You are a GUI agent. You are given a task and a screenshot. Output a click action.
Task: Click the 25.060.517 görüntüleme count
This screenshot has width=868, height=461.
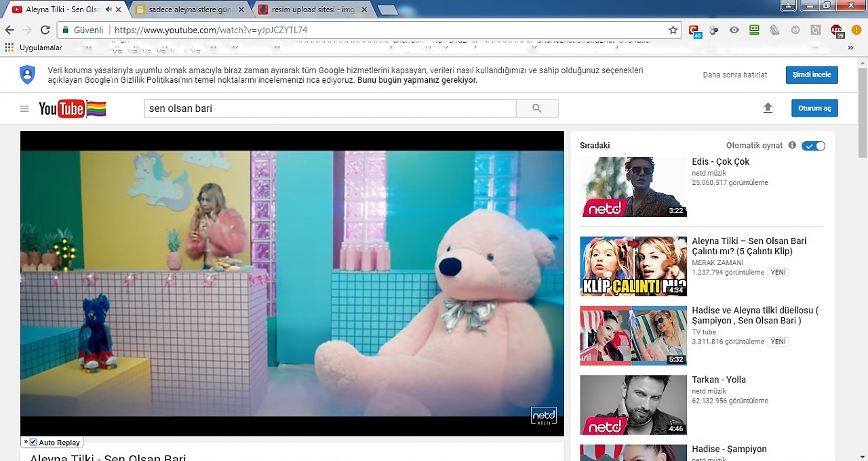coord(730,182)
